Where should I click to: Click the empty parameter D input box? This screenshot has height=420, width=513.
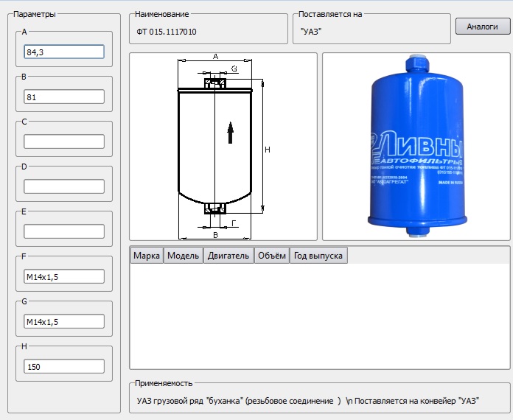pyautogui.click(x=63, y=186)
